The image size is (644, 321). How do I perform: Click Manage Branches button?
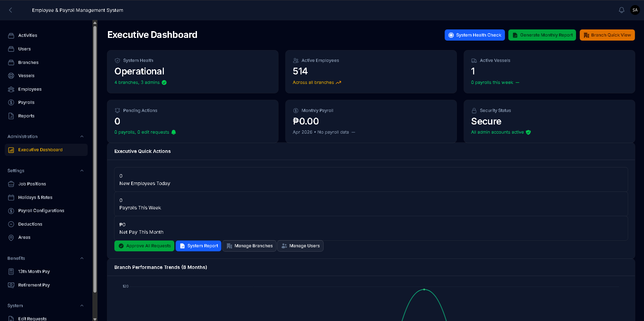(x=249, y=246)
